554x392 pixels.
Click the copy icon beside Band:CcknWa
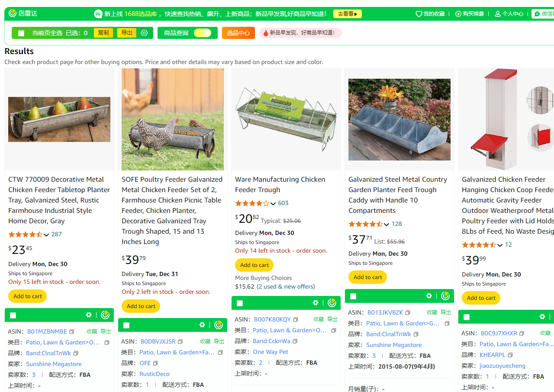point(295,341)
